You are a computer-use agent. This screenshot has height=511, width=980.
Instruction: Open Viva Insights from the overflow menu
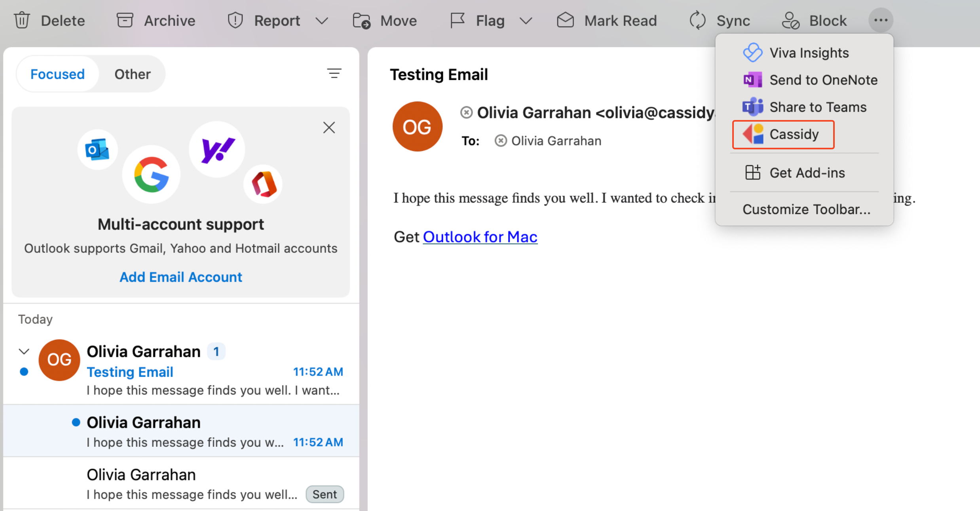tap(753, 52)
